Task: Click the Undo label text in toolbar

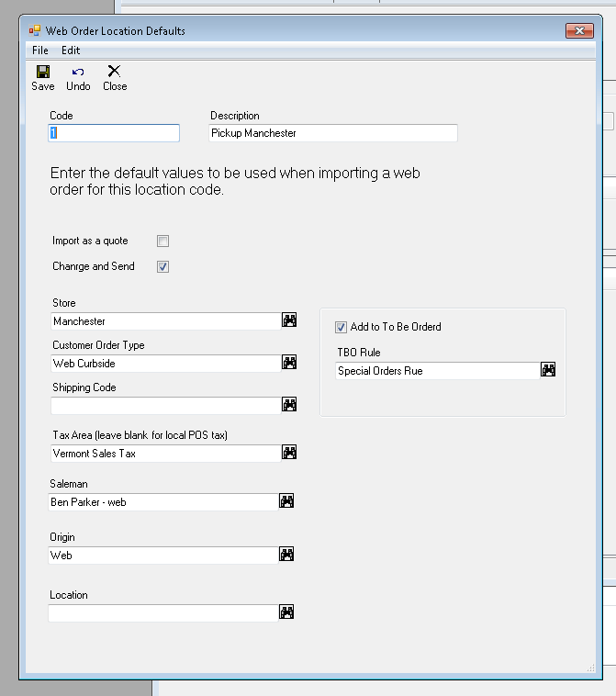Action: tap(78, 86)
